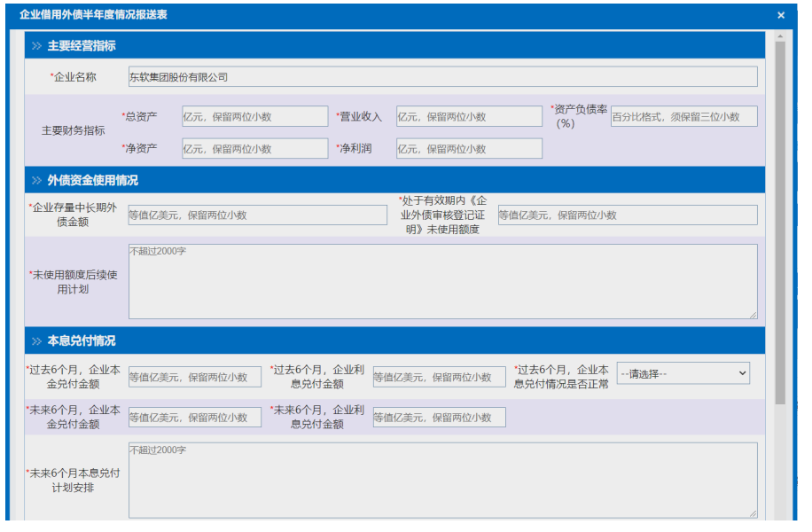Click the 外债资金使用情况 section chevron icon
Viewport: 812px width, 532px height.
(36, 180)
